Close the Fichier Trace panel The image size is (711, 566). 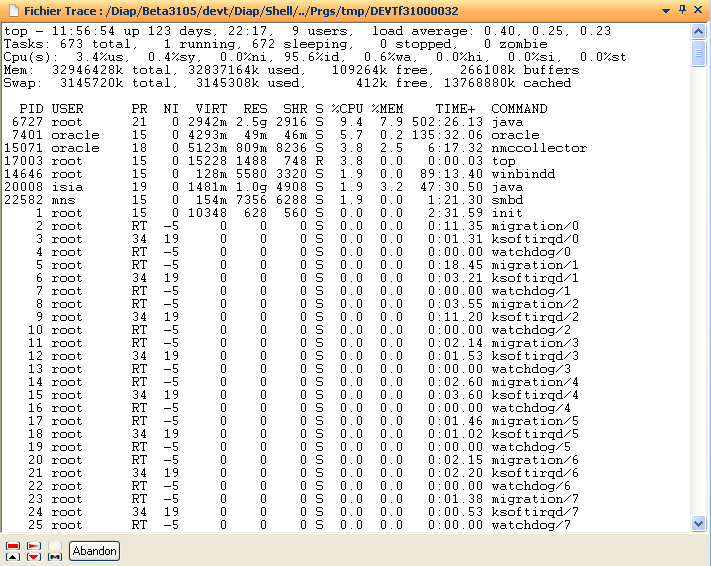click(x=698, y=9)
